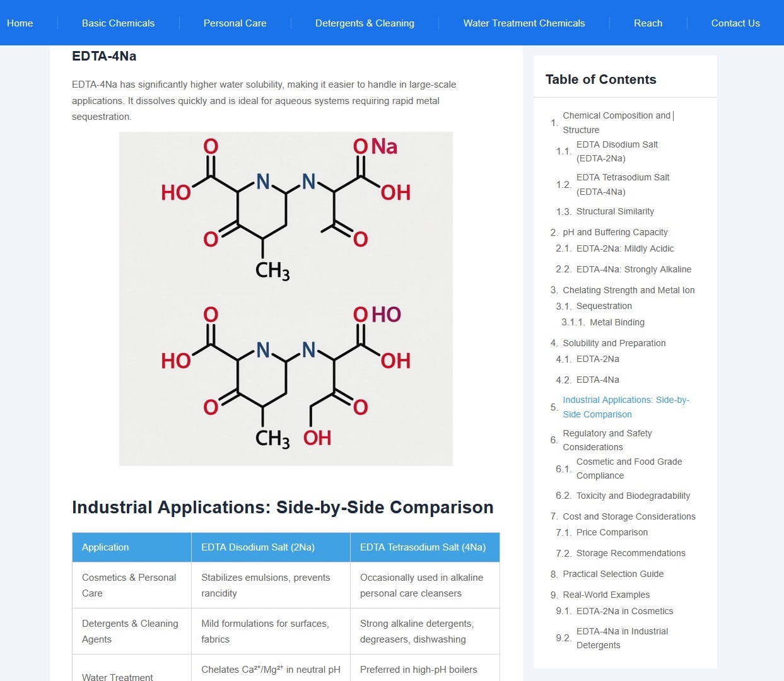Click the EDTA chemical structure image

click(286, 298)
